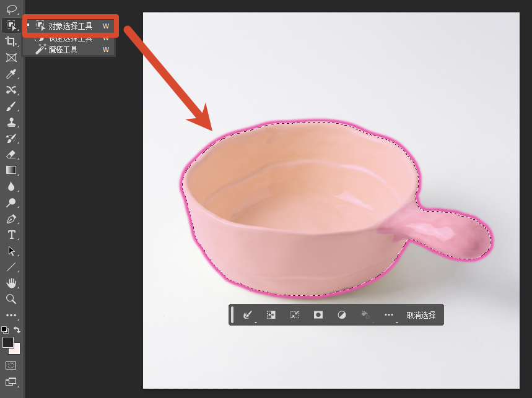The height and width of the screenshot is (398, 532).
Task: Select the Pen tool
Action: [11, 219]
